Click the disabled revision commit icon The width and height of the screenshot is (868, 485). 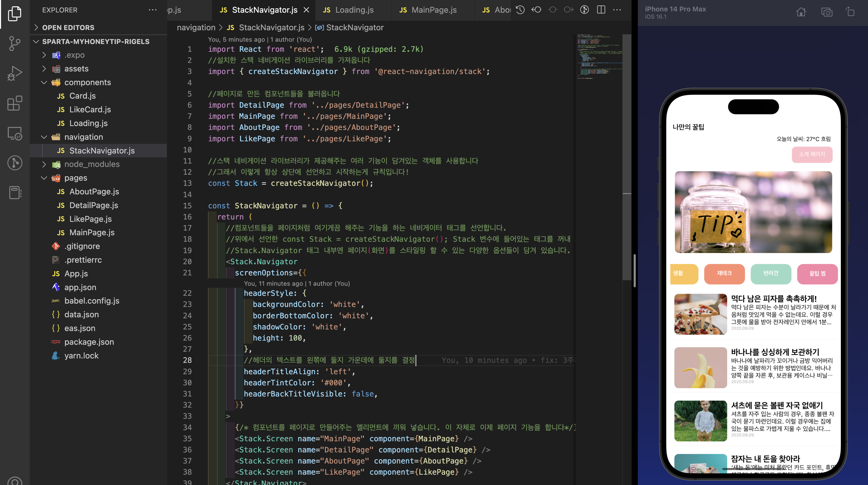[x=553, y=10]
